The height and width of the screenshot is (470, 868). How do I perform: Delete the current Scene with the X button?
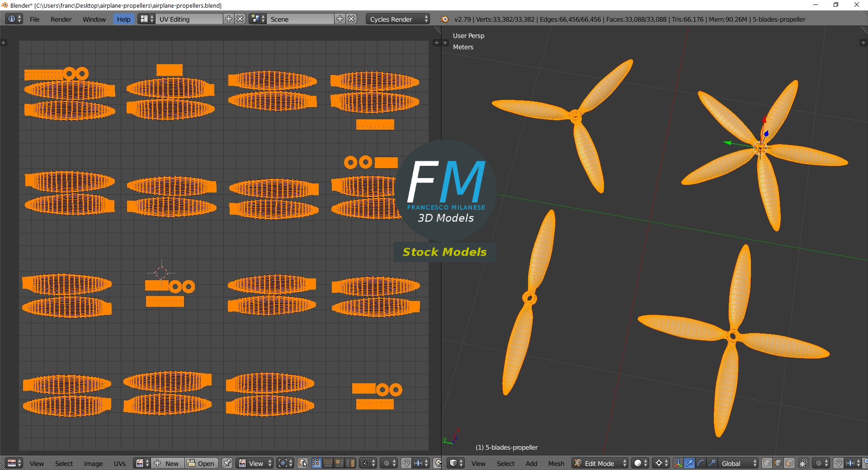[352, 19]
